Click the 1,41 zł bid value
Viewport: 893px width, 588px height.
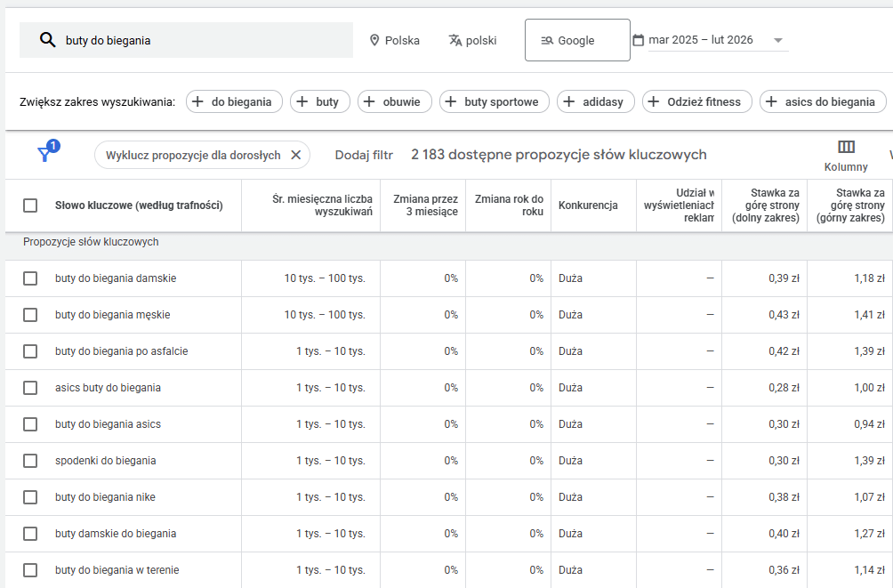pyautogui.click(x=870, y=315)
